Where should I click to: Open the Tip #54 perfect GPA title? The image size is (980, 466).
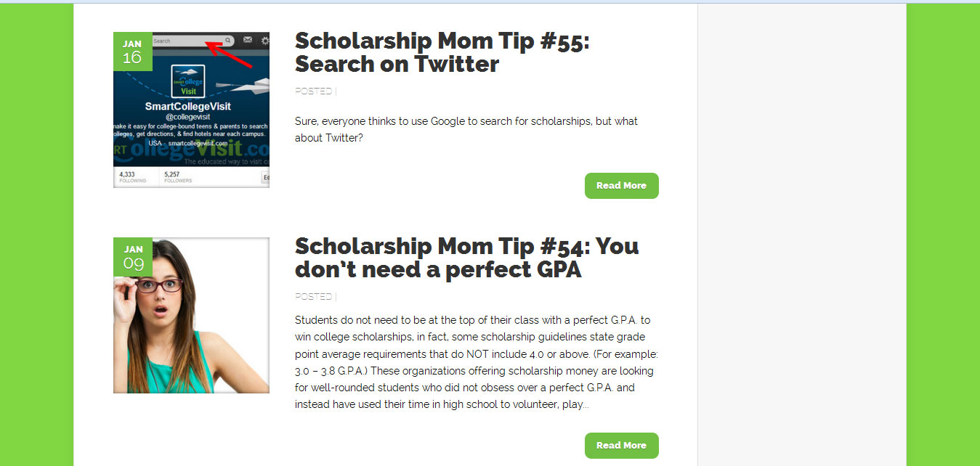466,258
